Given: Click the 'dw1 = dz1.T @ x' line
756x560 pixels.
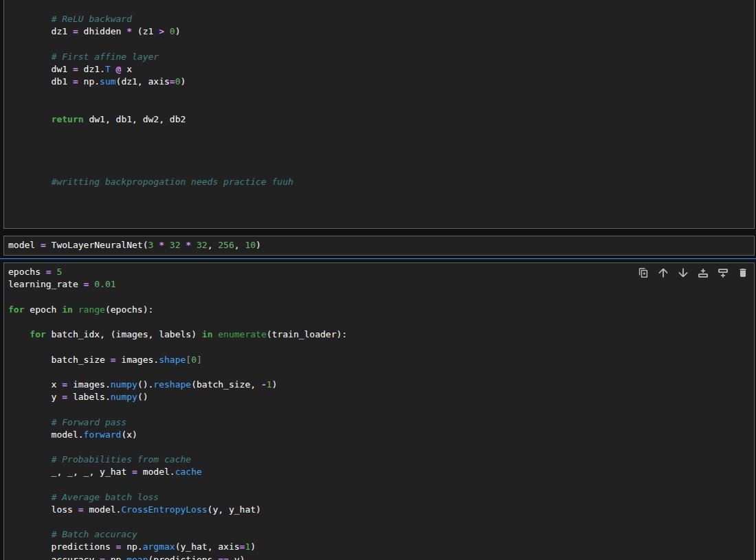Looking at the screenshot, I should (x=91, y=69).
